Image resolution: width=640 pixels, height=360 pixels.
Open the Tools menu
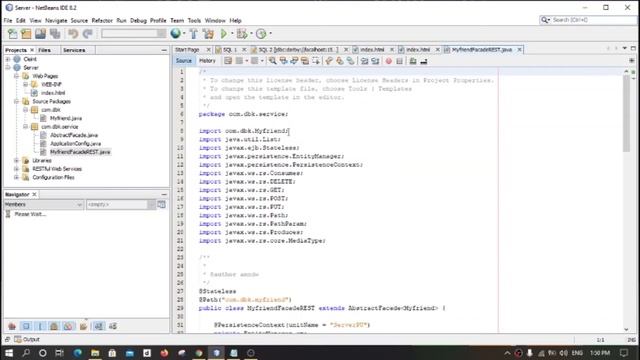(x=194, y=20)
